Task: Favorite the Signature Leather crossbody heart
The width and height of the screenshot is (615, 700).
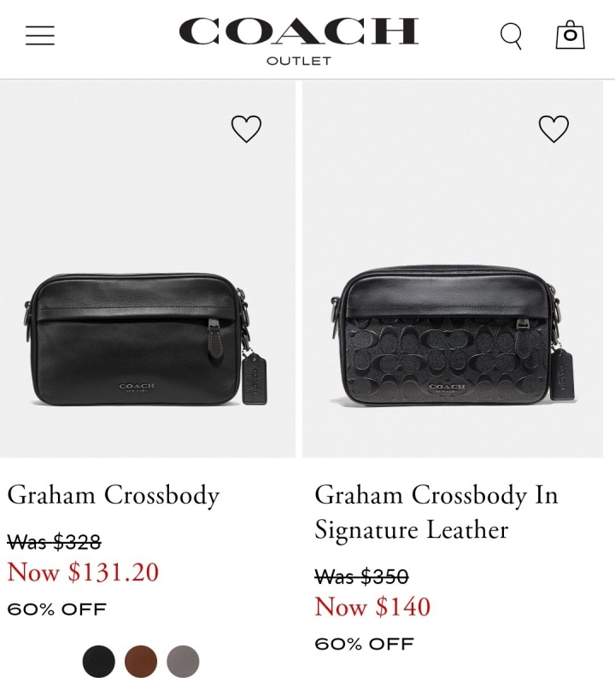Action: pos(553,129)
